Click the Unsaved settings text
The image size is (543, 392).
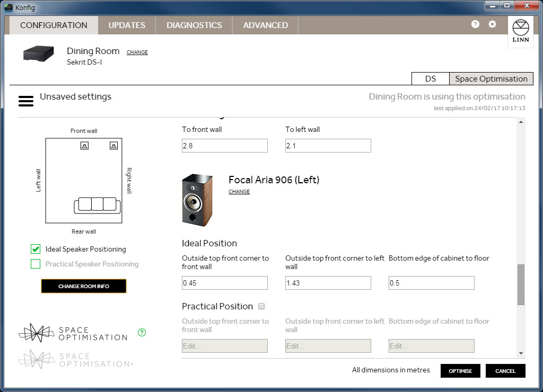[75, 96]
